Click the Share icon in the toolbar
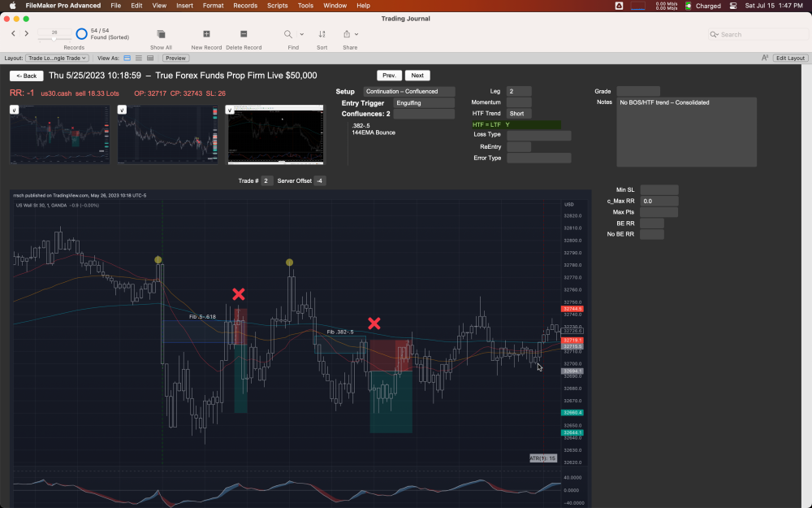812x508 pixels. [348, 36]
